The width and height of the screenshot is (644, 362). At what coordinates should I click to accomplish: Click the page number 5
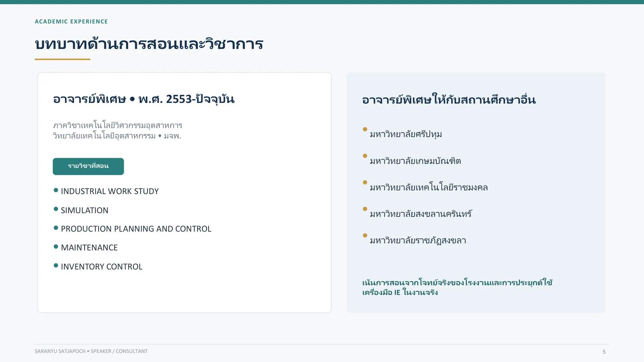(x=604, y=352)
